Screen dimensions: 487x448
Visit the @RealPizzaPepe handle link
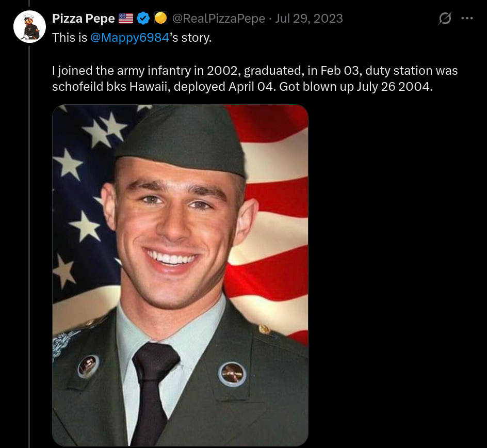219,19
